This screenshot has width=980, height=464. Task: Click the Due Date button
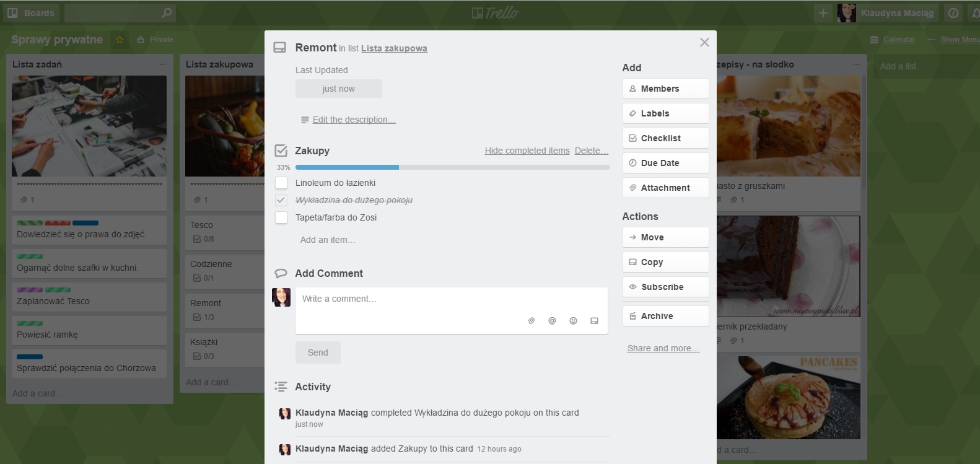point(665,163)
